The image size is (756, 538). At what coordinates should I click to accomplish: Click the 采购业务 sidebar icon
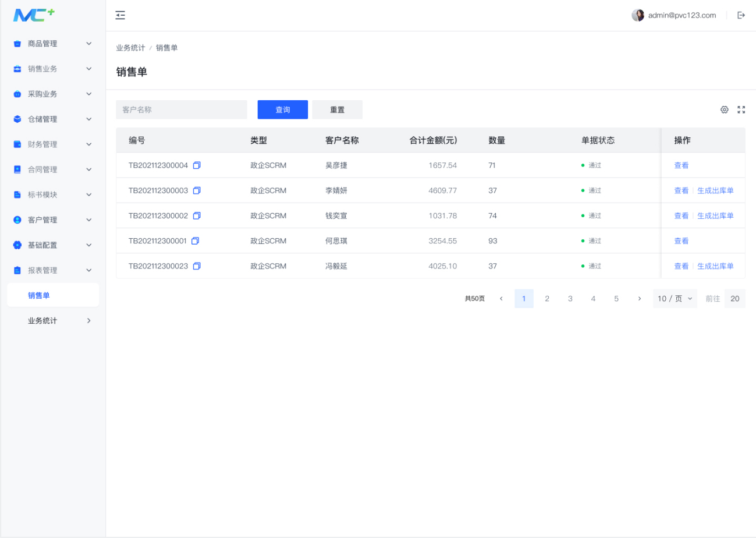point(17,94)
